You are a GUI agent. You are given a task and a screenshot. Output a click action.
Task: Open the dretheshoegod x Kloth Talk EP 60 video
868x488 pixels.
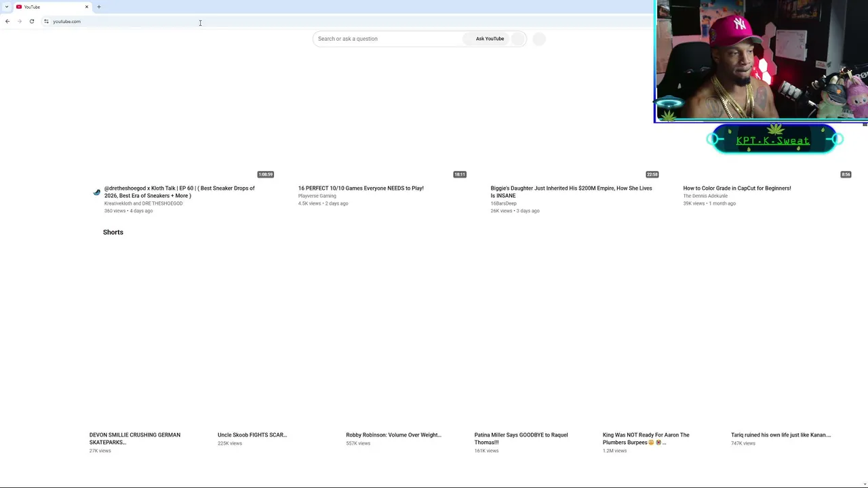tap(180, 192)
